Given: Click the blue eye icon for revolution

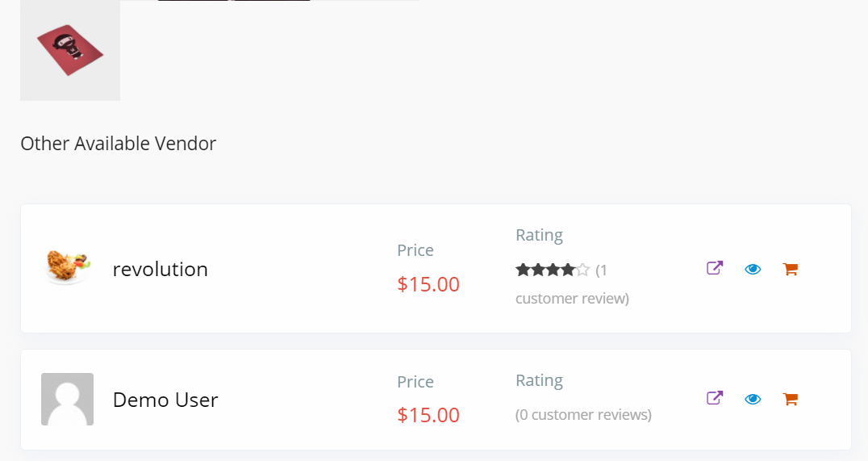Looking at the screenshot, I should coord(753,270).
